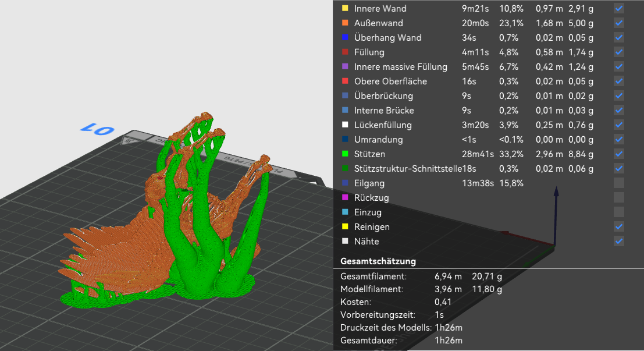Image resolution: width=644 pixels, height=351 pixels.
Task: Toggle the Überhang Wand checkbox
Action: 619,37
